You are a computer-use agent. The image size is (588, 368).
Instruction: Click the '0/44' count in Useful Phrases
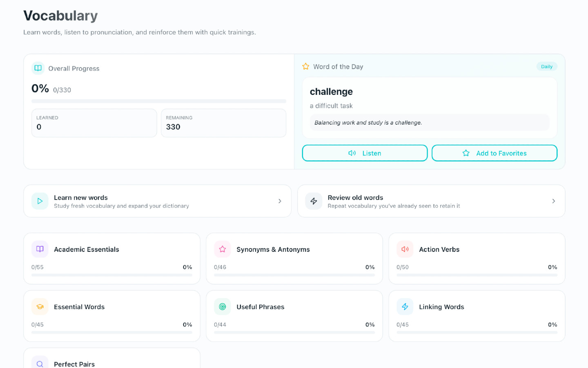220,325
